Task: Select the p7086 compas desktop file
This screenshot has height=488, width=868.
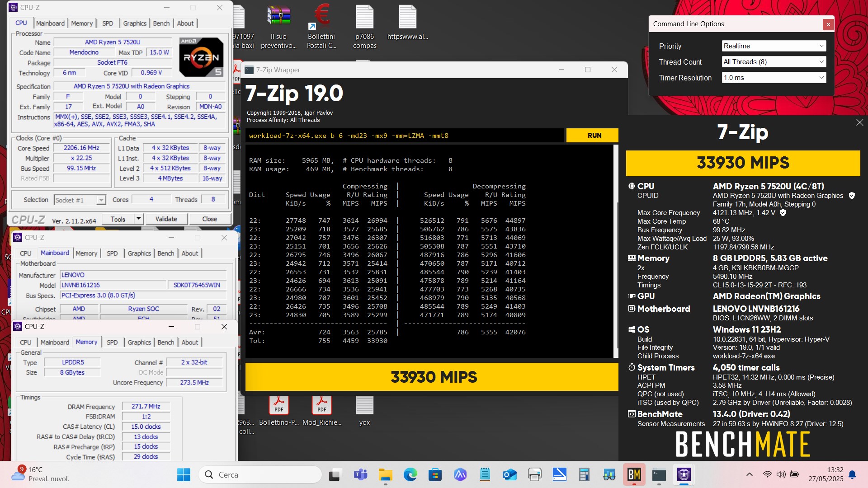Action: 364,27
